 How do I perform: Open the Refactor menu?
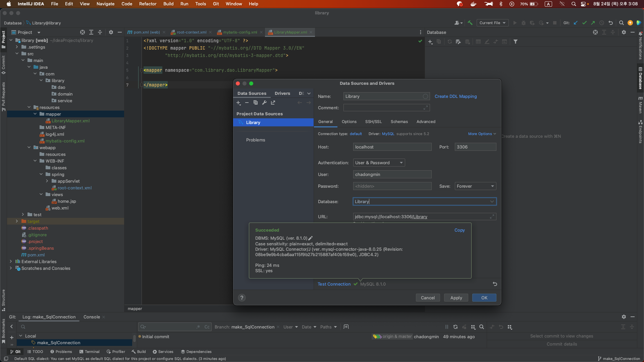pyautogui.click(x=148, y=4)
